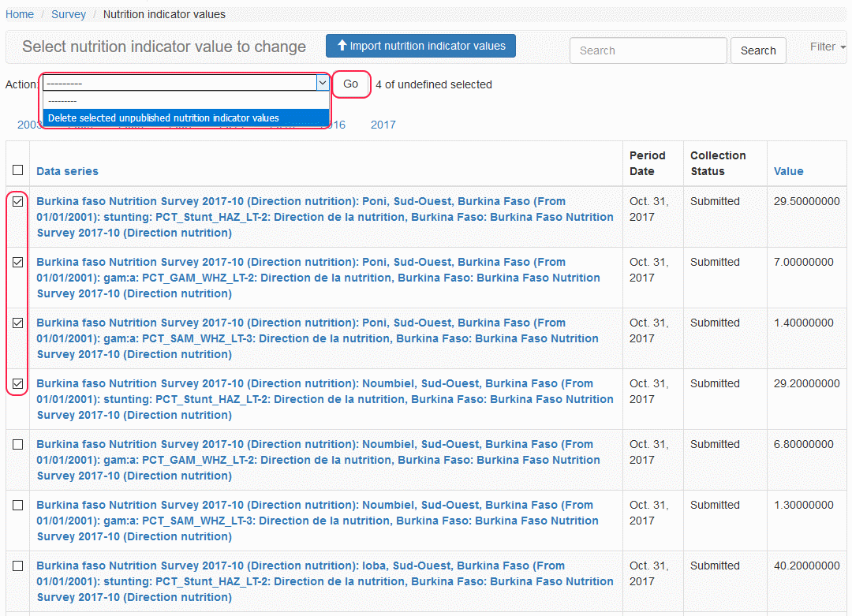Screen dimensions: 852x616
Task: Sort by Data series column header
Action: click(x=68, y=171)
